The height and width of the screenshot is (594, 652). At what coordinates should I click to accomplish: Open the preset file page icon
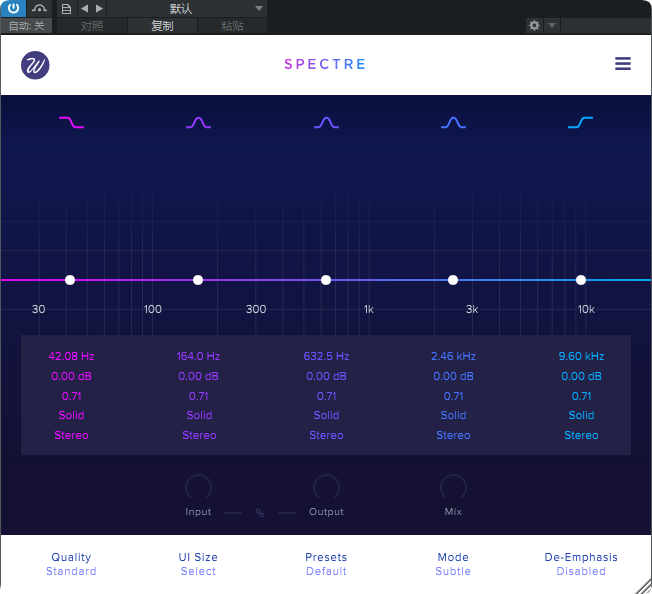pos(67,9)
